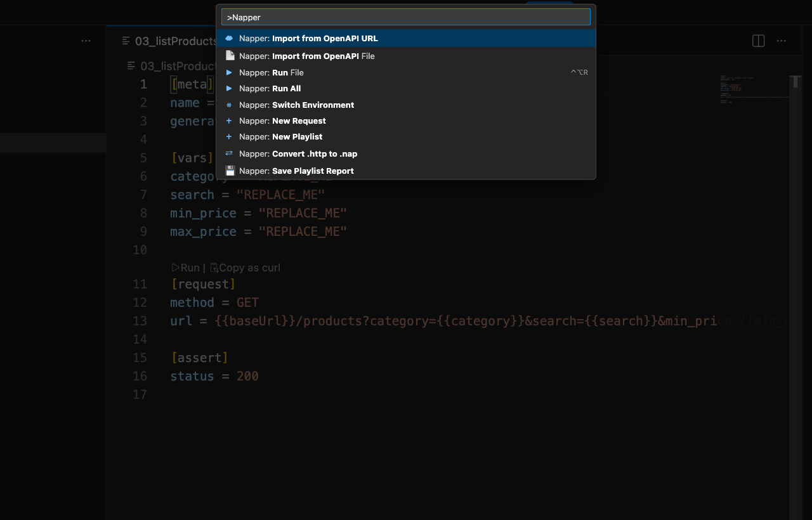Toggle the split editor layout icon

(758, 41)
